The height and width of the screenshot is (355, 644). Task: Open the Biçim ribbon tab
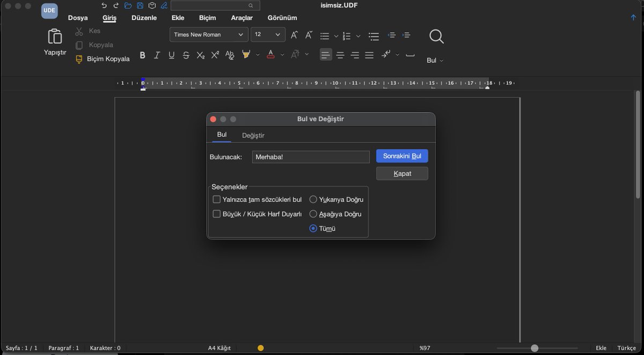click(207, 18)
